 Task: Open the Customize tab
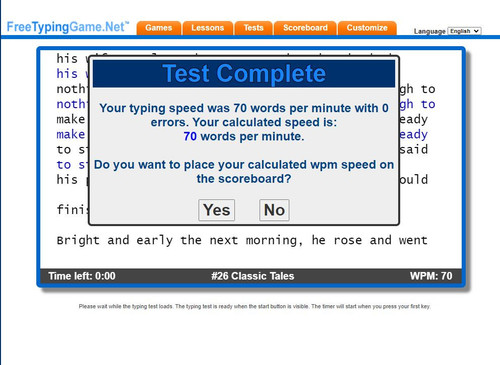[367, 28]
